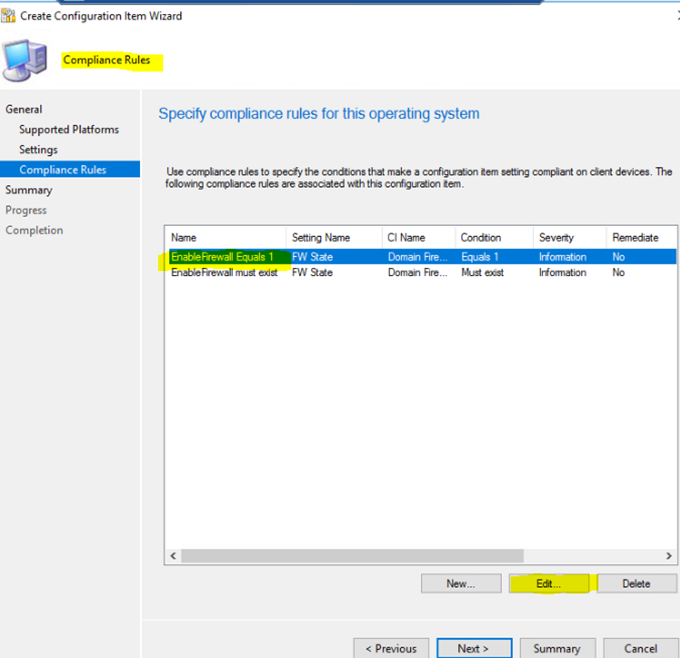Proceed with the Next button

click(474, 648)
